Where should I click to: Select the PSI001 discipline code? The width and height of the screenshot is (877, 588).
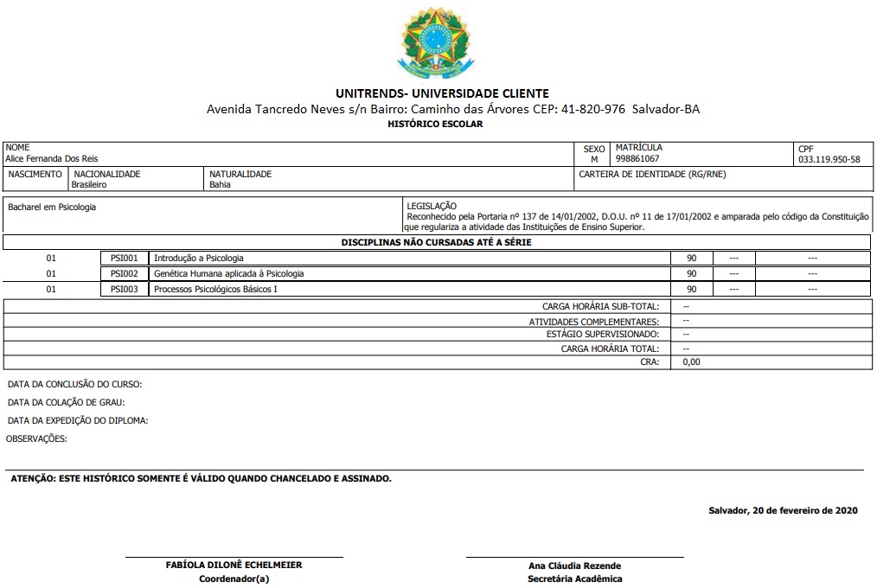pyautogui.click(x=125, y=258)
